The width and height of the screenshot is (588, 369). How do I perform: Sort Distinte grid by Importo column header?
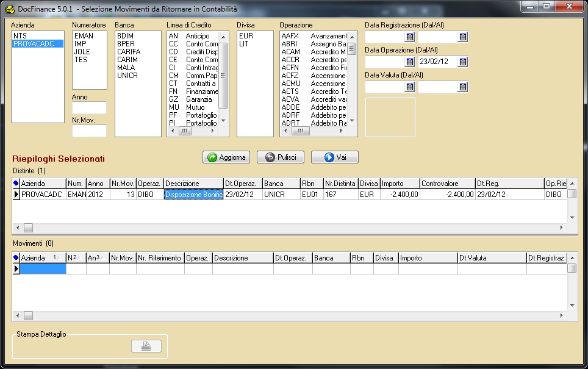click(x=400, y=184)
